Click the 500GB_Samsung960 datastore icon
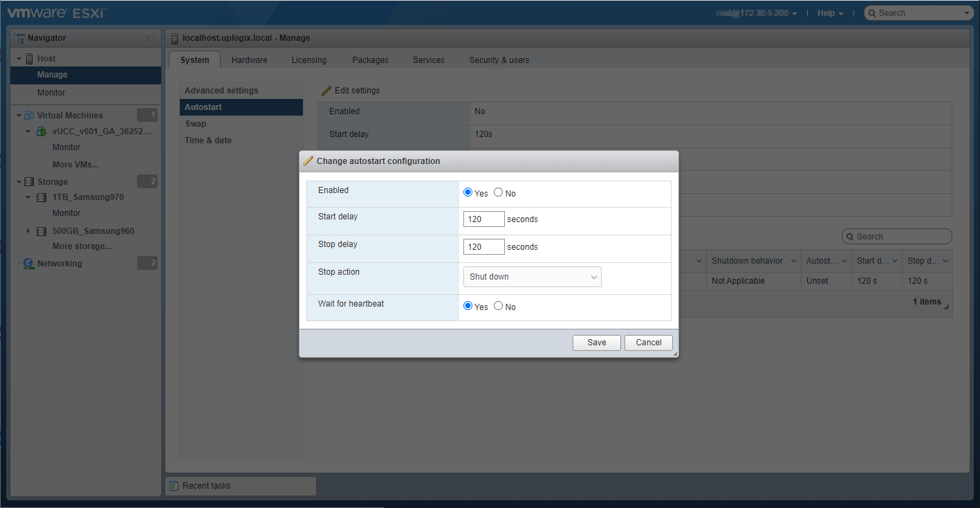The height and width of the screenshot is (508, 980). pyautogui.click(x=41, y=231)
